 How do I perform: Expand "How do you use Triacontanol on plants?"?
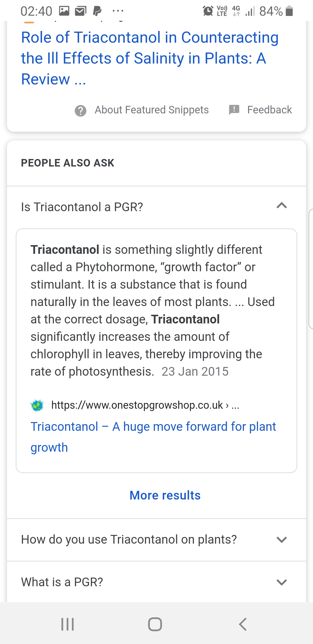(x=281, y=540)
